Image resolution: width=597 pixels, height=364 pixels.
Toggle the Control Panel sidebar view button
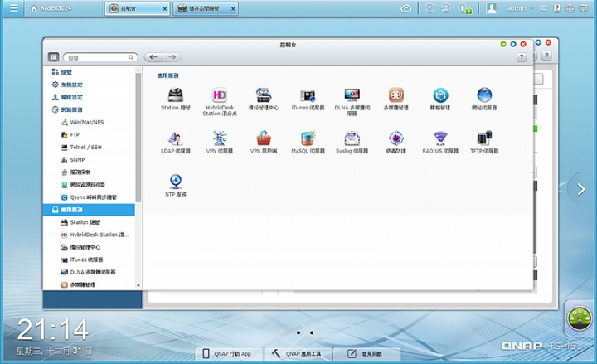(53, 57)
